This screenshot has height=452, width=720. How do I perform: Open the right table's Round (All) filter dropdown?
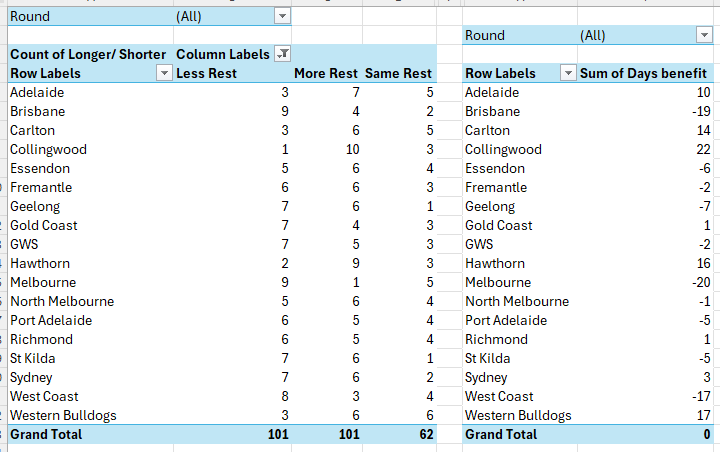[704, 35]
